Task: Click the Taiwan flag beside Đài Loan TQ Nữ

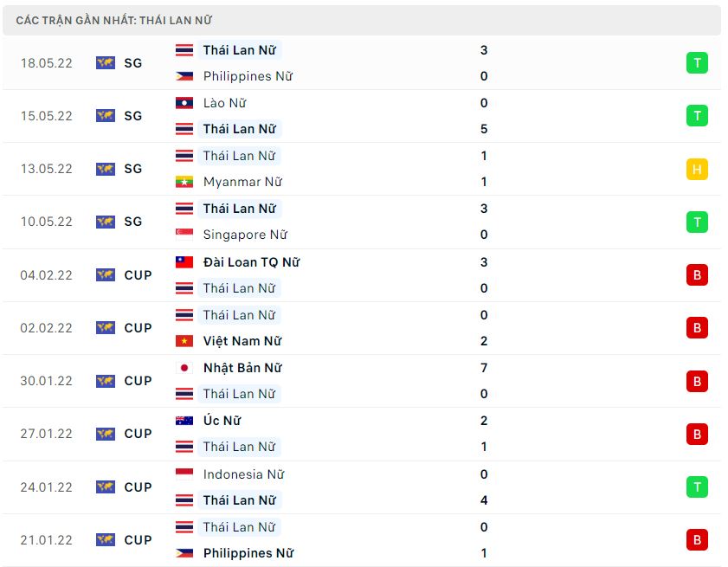Action: coord(184,262)
